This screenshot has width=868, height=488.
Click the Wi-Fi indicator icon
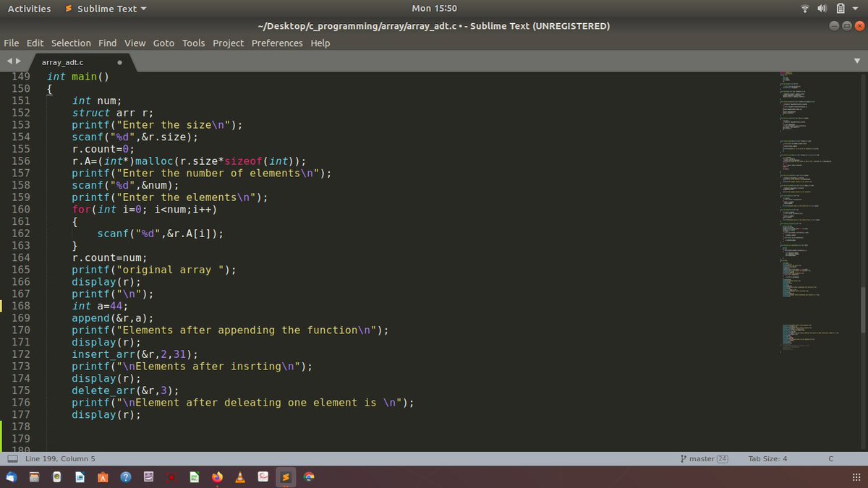[805, 8]
